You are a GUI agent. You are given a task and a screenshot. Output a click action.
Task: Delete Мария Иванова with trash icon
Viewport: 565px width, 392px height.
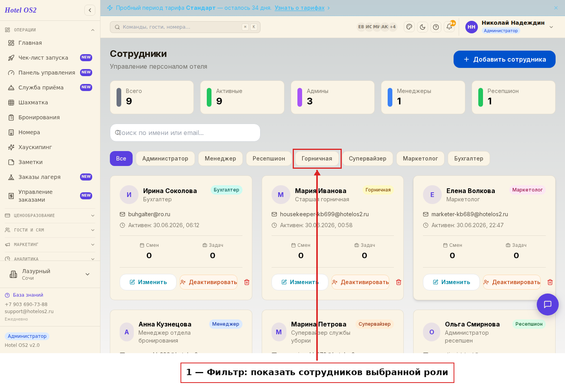tap(399, 282)
